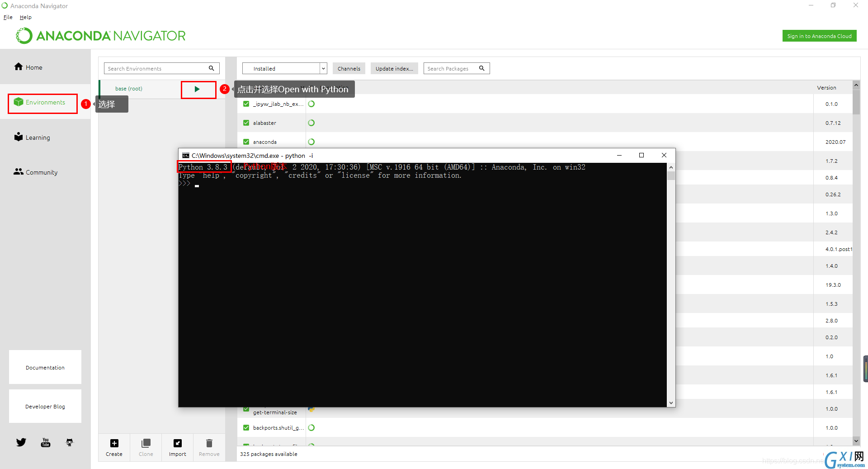Viewport: 868px width, 469px height.
Task: Click the Remove environment trash icon
Action: [x=209, y=443]
